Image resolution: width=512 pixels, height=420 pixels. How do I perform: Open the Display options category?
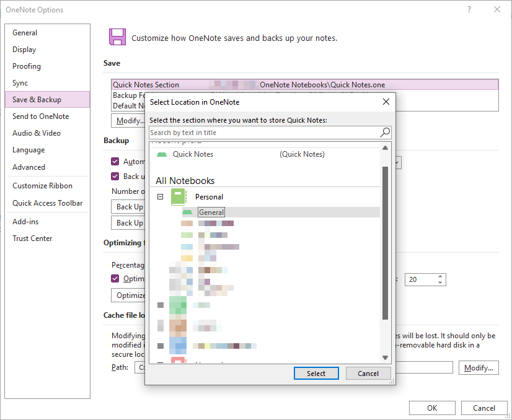47,50
